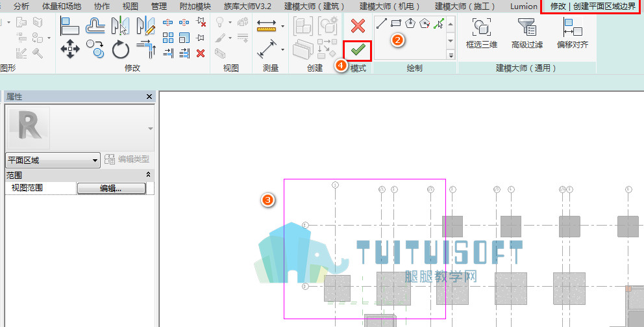Expand the Aligned Dimension dropdown arrow
644x327 pixels.
coord(282,50)
